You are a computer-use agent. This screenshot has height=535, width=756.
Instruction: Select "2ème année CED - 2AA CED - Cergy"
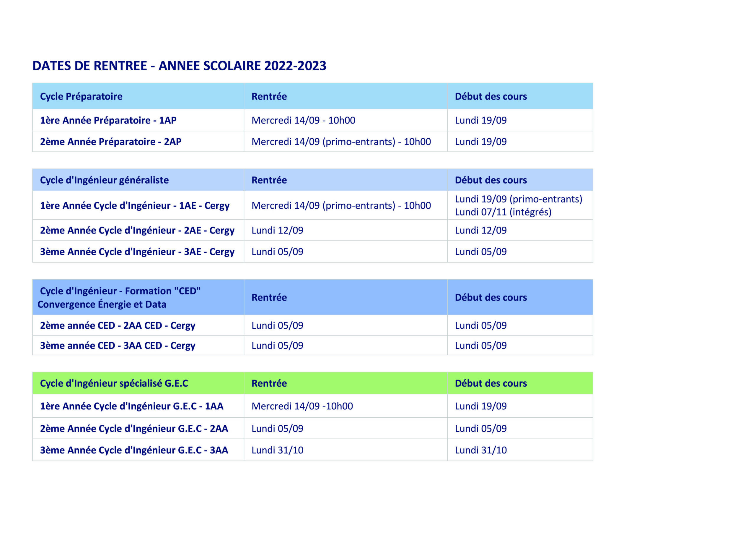[x=118, y=326]
